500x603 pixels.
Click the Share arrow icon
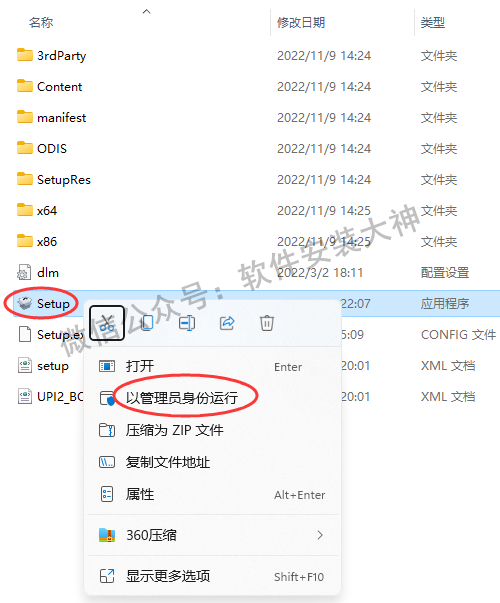(227, 323)
